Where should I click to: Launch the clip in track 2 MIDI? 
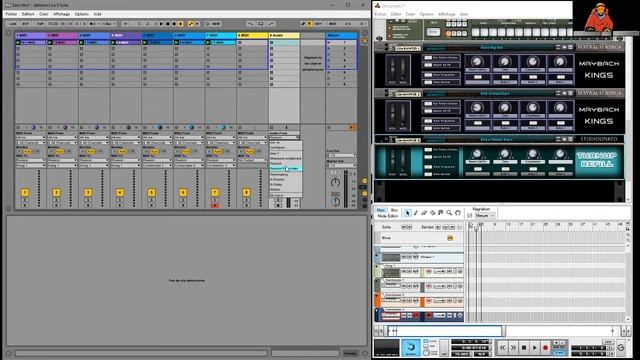point(49,42)
